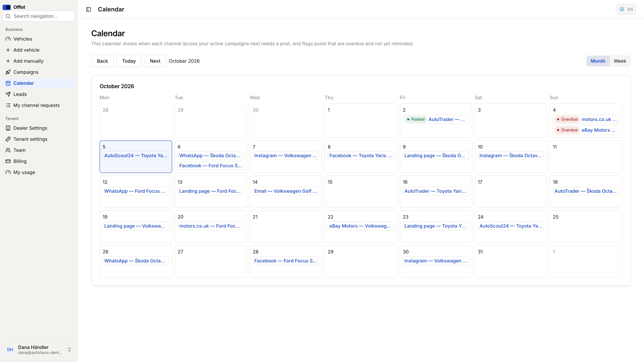Click the My channel requests list icon
644x362 pixels.
[x=8, y=105]
